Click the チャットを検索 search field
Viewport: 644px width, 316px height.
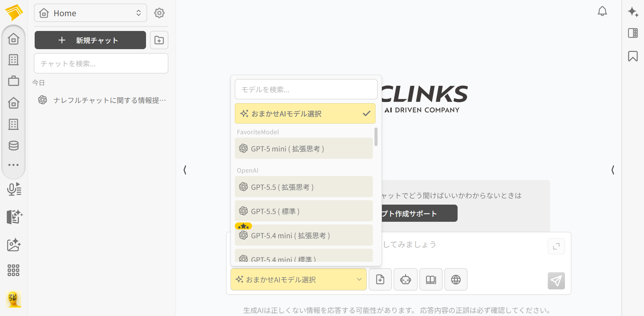pos(101,63)
